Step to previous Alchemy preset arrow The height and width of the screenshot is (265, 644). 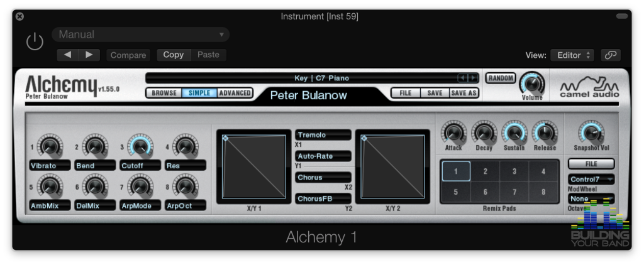463,78
